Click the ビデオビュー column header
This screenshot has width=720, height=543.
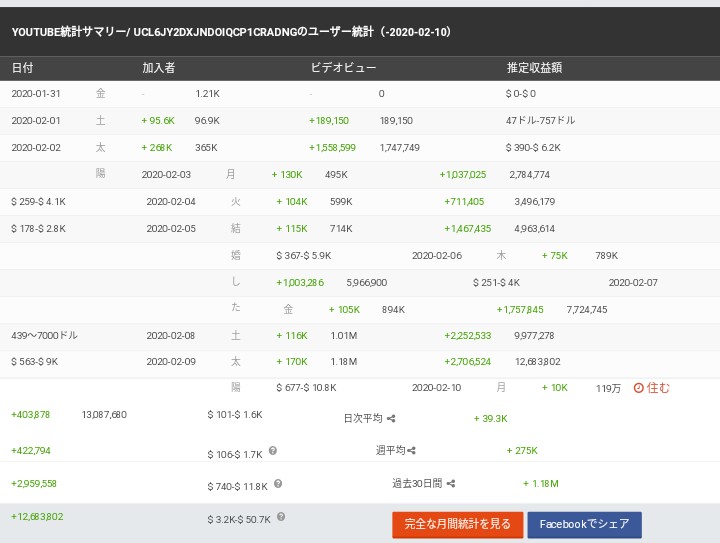343,68
